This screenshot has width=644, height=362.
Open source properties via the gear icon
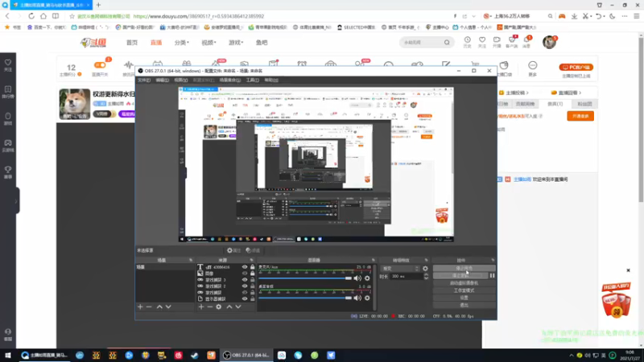pyautogui.click(x=219, y=306)
